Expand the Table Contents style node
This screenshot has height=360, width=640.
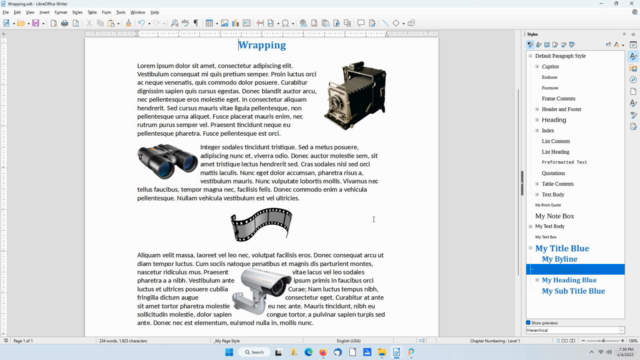click(x=537, y=184)
